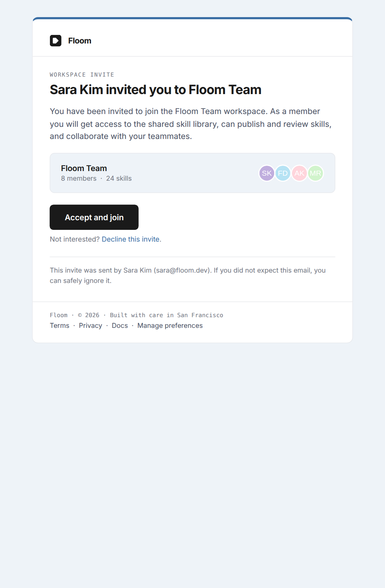
Task: Open the Privacy footer link
Action: pyautogui.click(x=91, y=326)
